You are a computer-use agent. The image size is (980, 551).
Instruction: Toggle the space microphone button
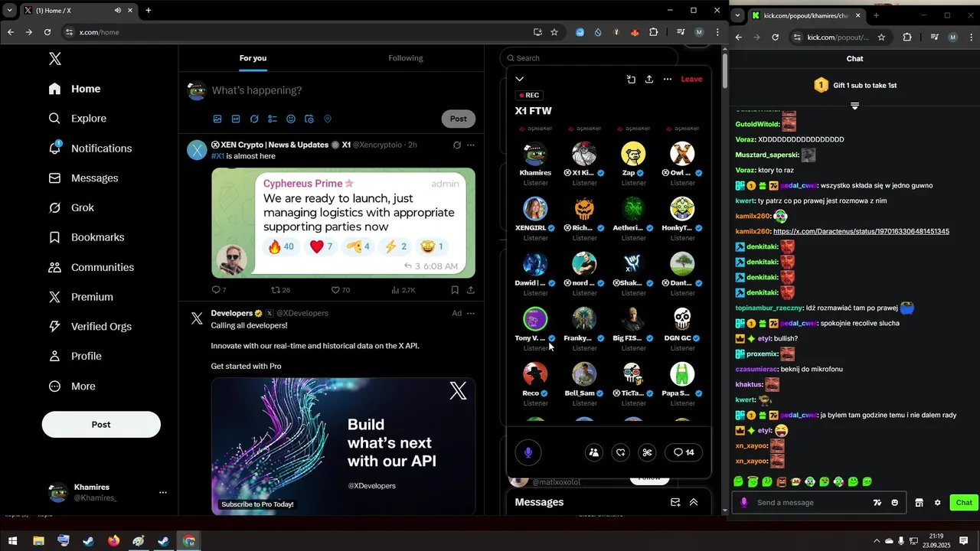pyautogui.click(x=528, y=452)
